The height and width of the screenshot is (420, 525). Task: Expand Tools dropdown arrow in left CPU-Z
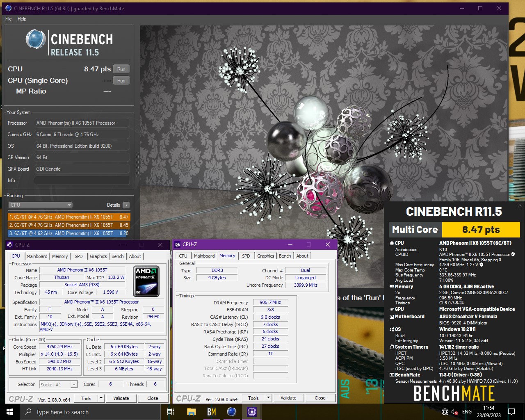pyautogui.click(x=101, y=398)
